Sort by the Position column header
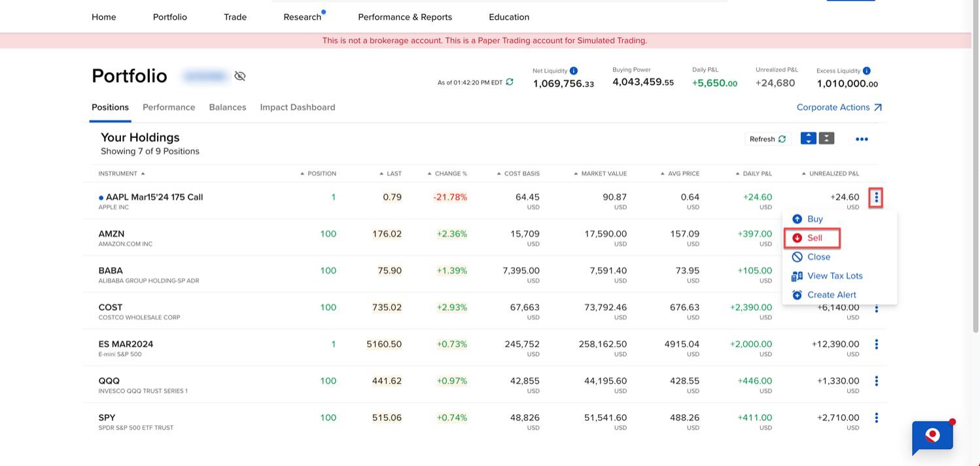 pos(318,173)
